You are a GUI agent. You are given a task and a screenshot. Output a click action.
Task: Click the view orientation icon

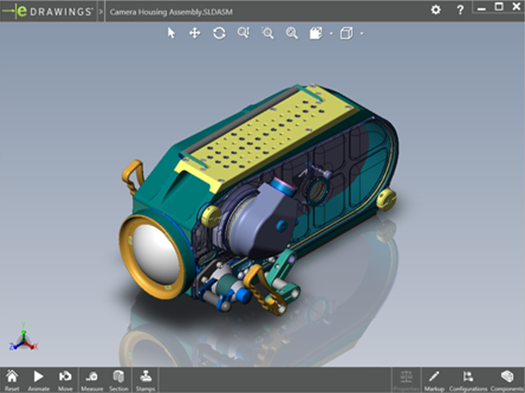316,33
